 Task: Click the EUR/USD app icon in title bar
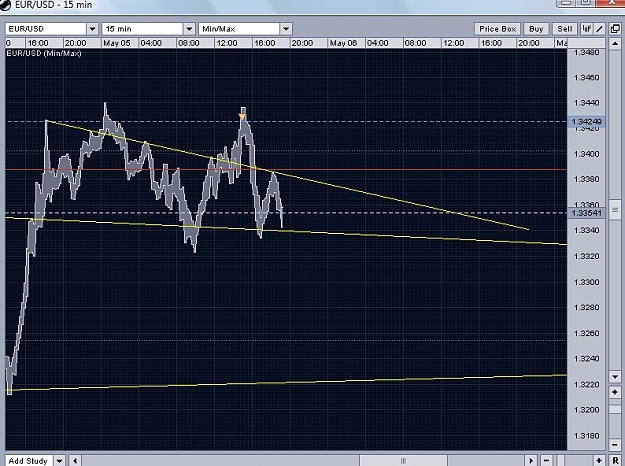5,5
